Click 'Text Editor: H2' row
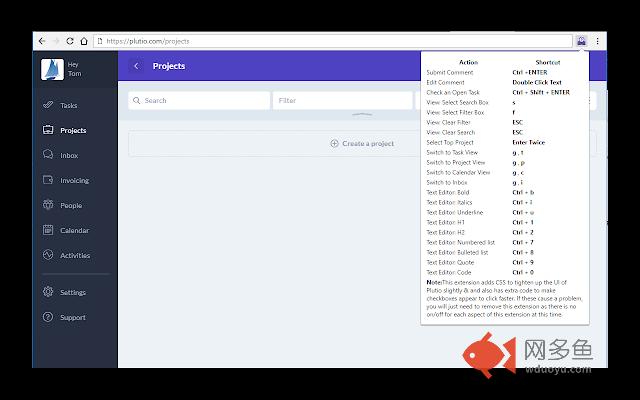Image resolution: width=640 pixels, height=400 pixels. click(505, 232)
